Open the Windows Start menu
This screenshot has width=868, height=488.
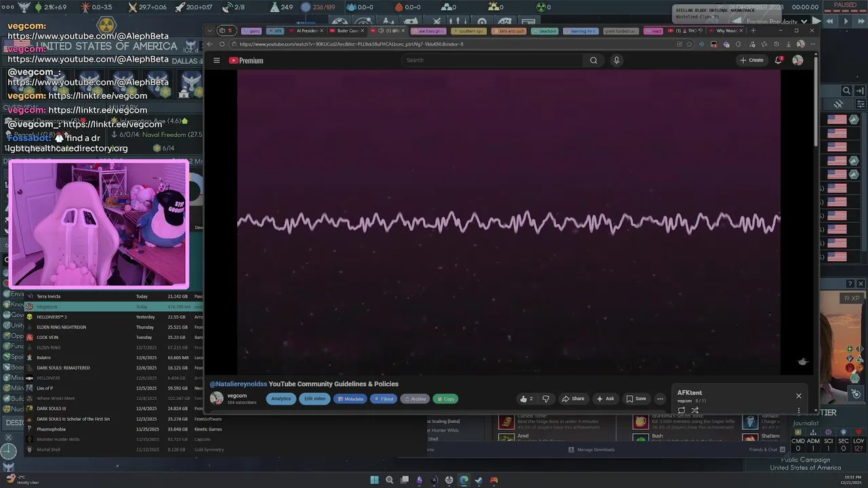(374, 480)
